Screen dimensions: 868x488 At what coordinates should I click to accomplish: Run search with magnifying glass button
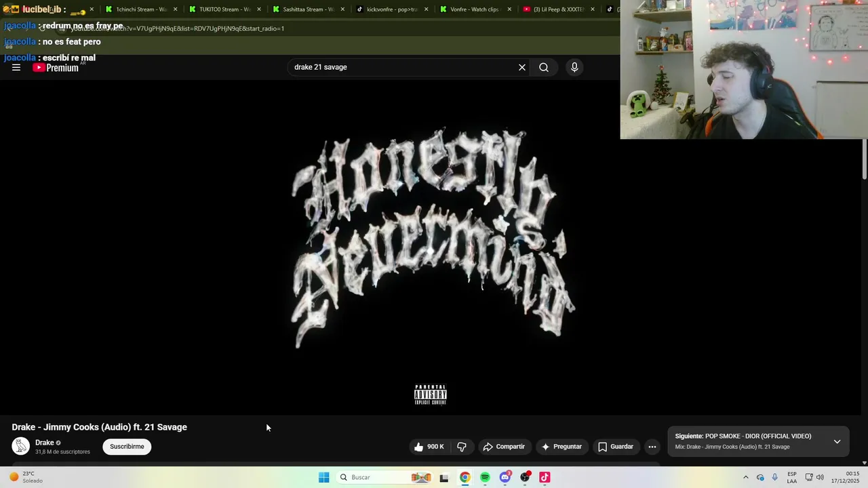pos(544,67)
